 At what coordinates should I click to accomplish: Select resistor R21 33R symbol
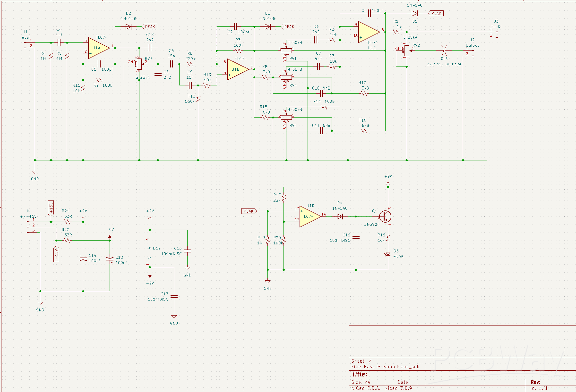coord(67,222)
